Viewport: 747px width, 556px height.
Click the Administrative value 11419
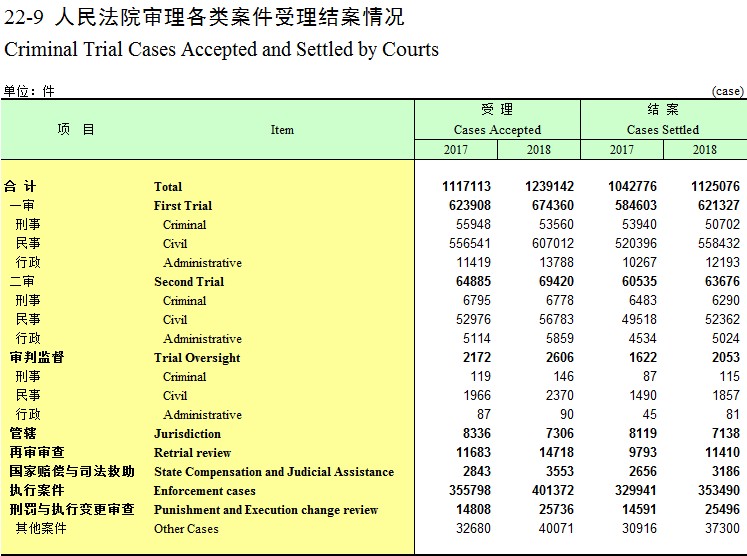coord(473,263)
